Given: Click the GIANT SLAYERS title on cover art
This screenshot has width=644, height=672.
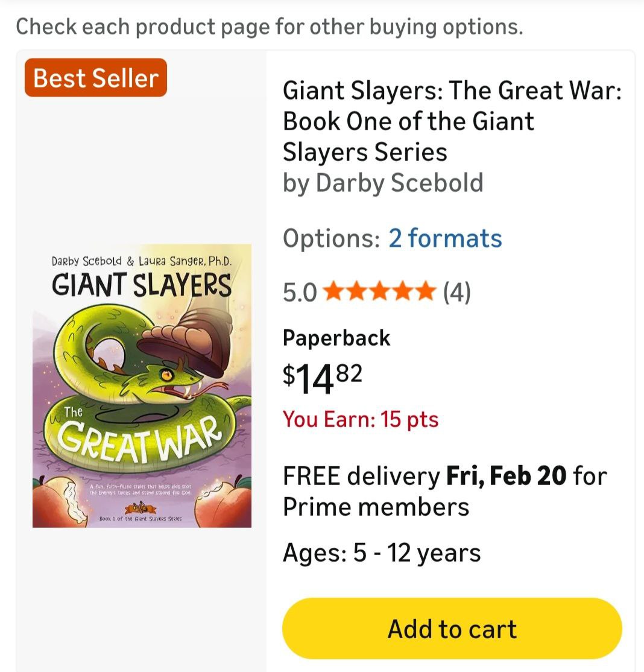Looking at the screenshot, I should tap(142, 285).
